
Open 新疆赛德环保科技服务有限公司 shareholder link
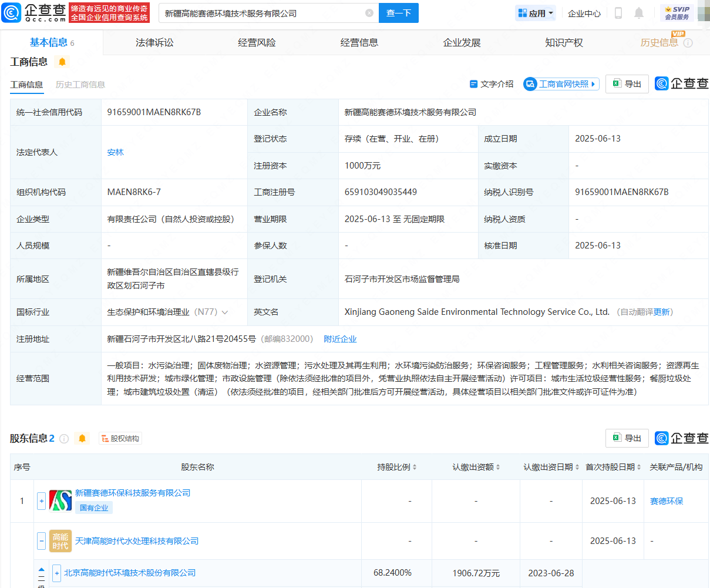click(x=133, y=493)
